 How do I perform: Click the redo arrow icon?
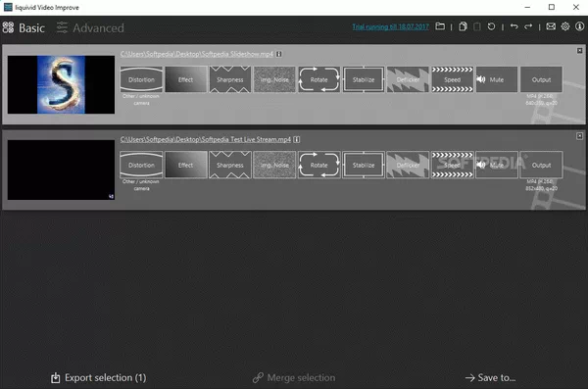pos(528,26)
